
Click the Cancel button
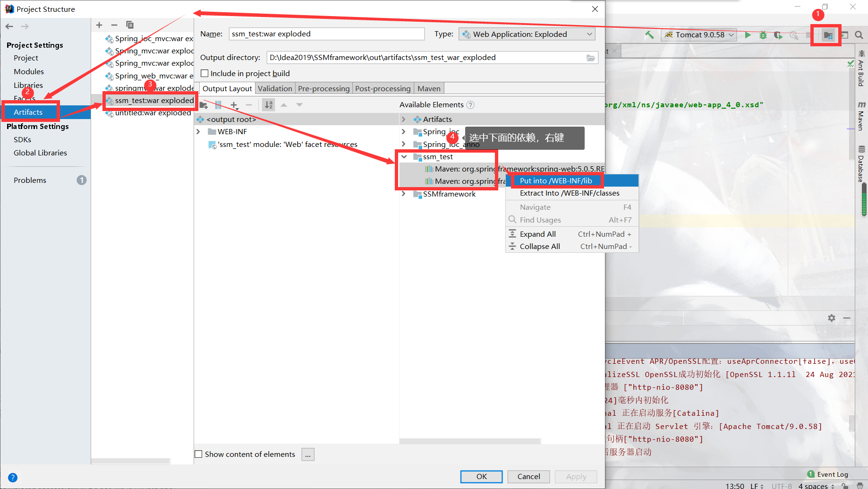pos(528,476)
